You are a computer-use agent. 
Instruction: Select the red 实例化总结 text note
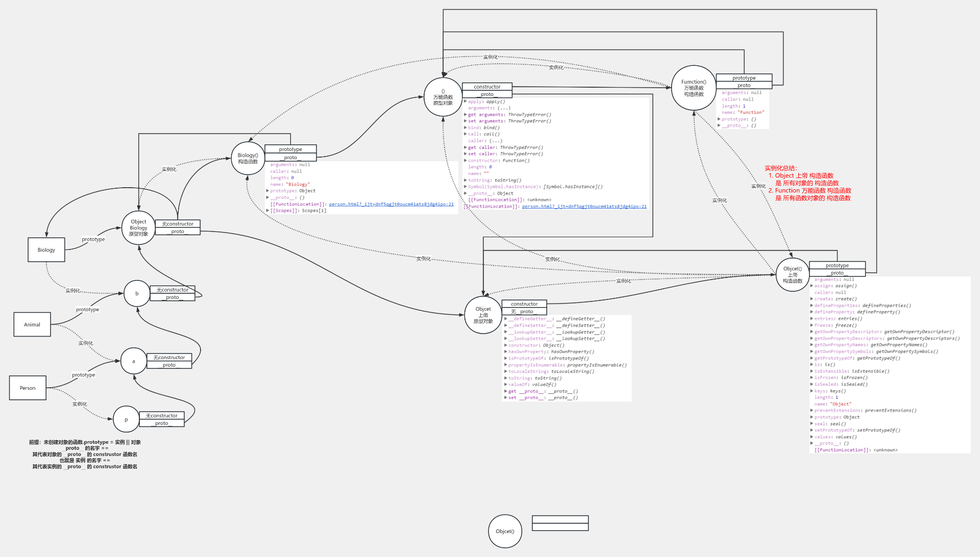(807, 183)
